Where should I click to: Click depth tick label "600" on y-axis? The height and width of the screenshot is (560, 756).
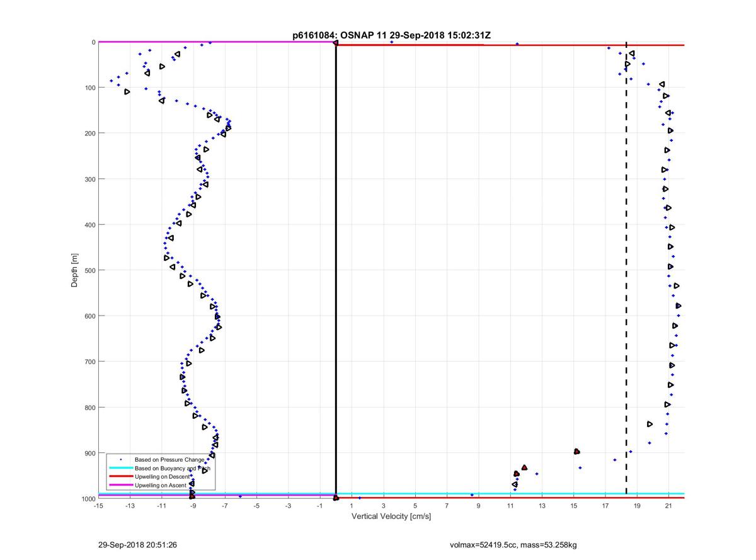[x=89, y=316]
